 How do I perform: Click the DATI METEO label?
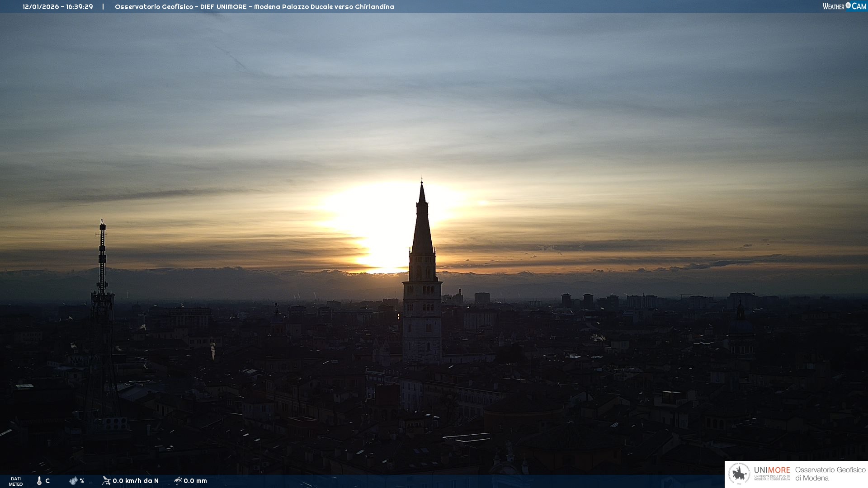(16, 481)
